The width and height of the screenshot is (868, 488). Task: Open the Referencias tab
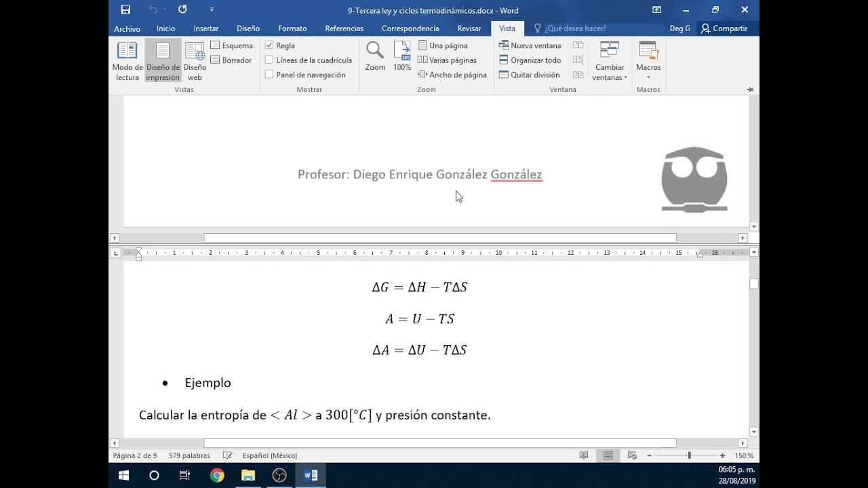coord(344,28)
